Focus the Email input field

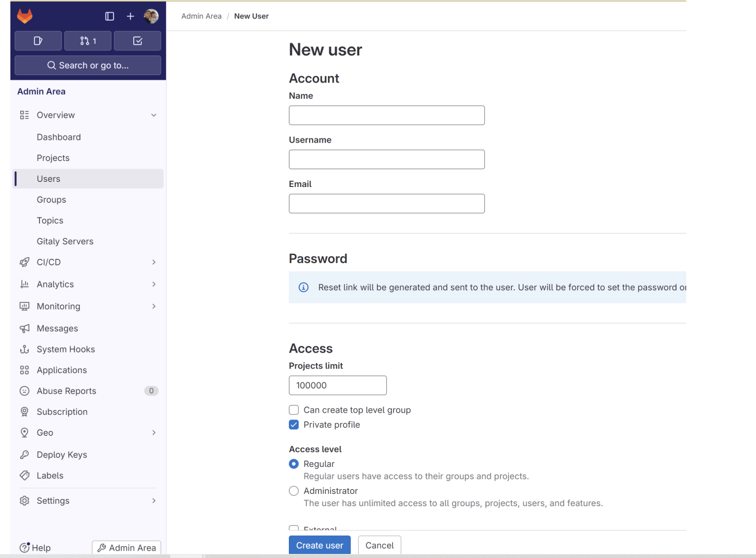pyautogui.click(x=386, y=204)
